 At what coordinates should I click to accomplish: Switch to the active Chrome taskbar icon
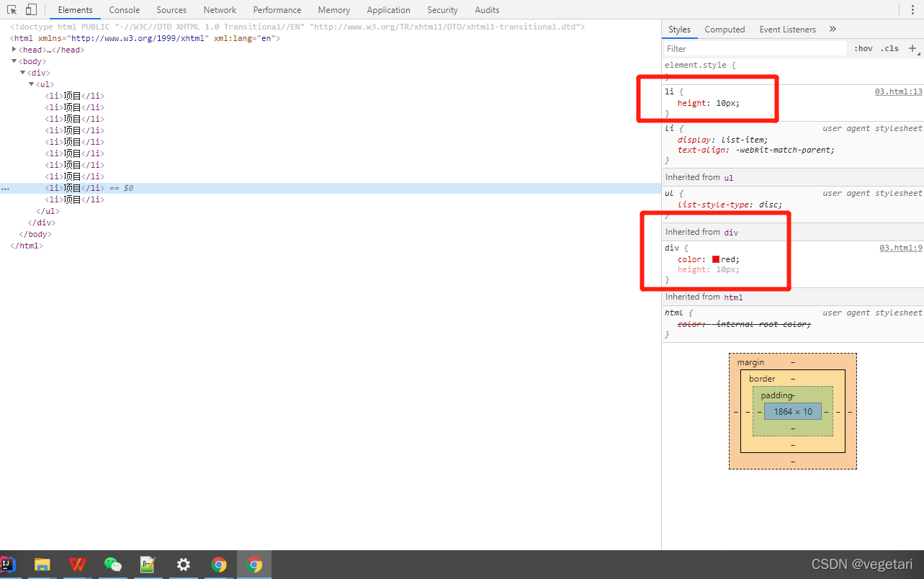[x=254, y=565]
